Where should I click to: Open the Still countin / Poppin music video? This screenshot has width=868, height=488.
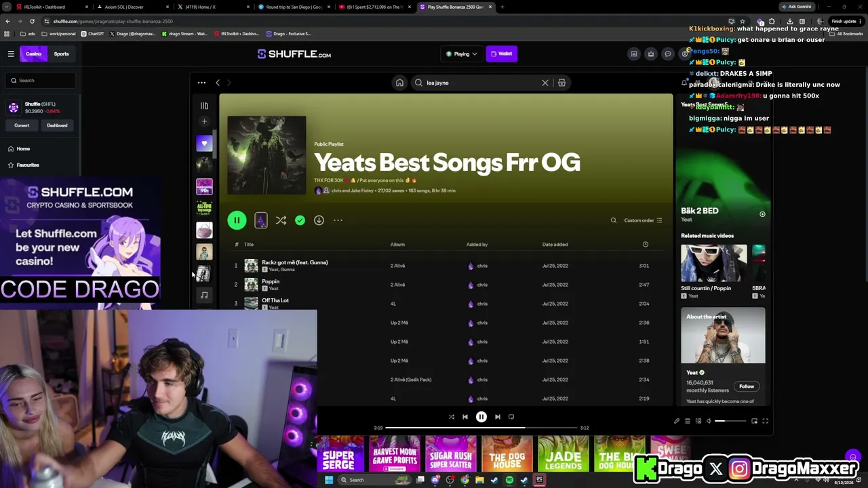713,263
